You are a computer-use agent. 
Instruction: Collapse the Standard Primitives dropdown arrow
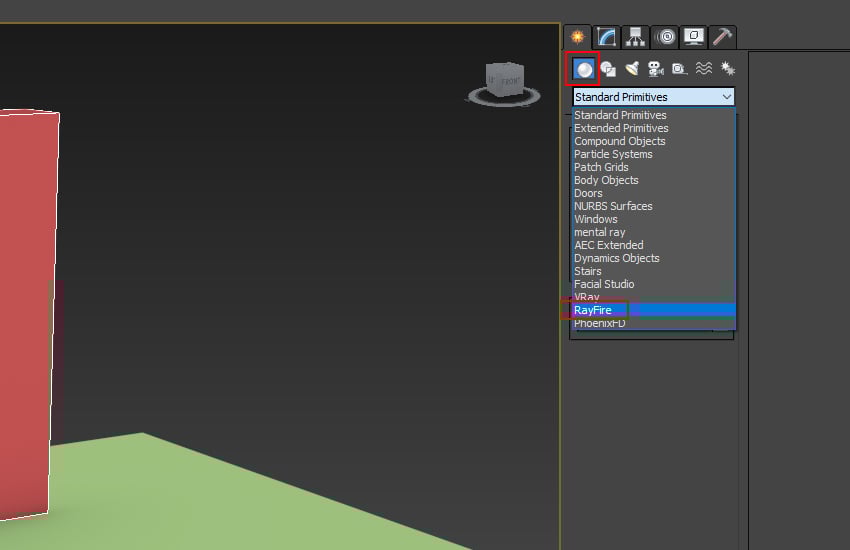point(726,97)
